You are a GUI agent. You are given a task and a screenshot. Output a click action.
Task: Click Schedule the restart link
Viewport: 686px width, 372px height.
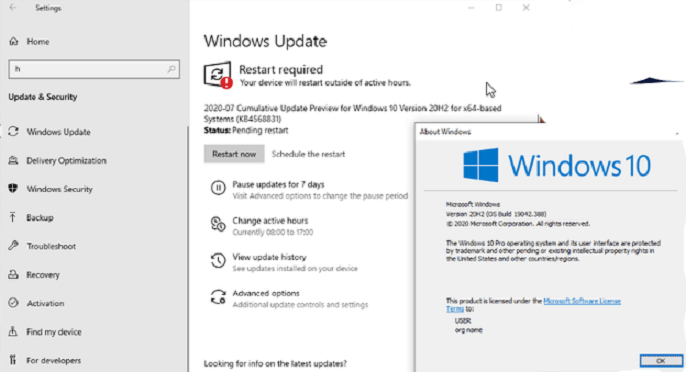pos(308,154)
